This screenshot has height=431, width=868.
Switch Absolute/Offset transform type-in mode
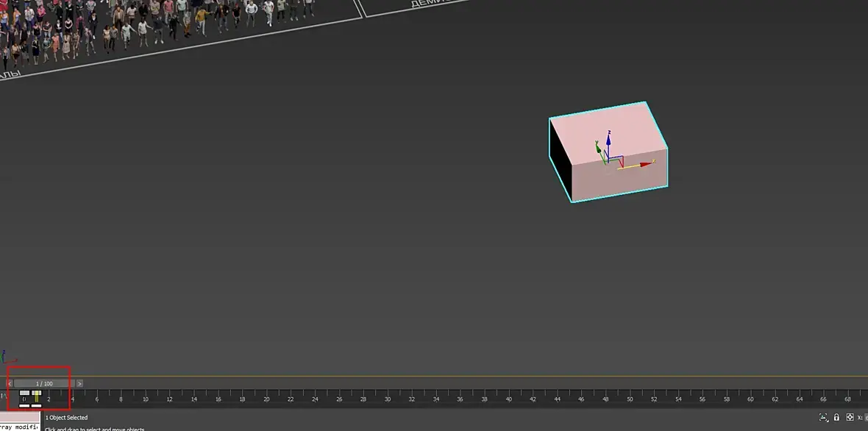850,418
